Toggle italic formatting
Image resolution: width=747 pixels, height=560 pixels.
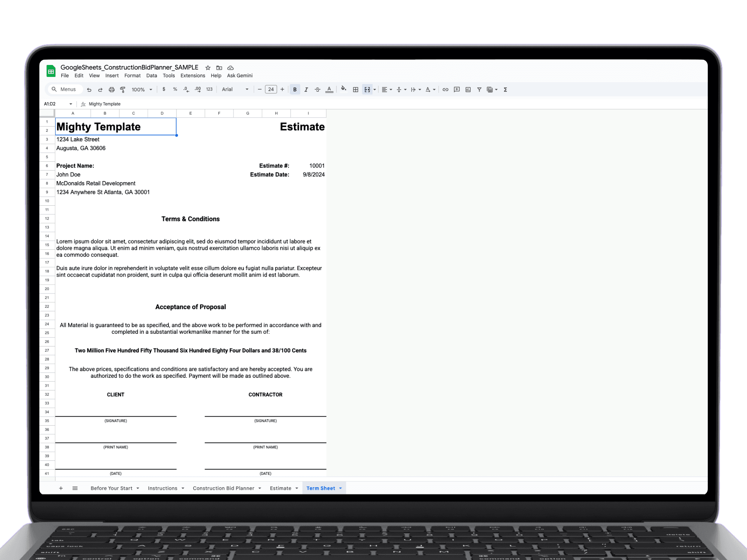306,90
